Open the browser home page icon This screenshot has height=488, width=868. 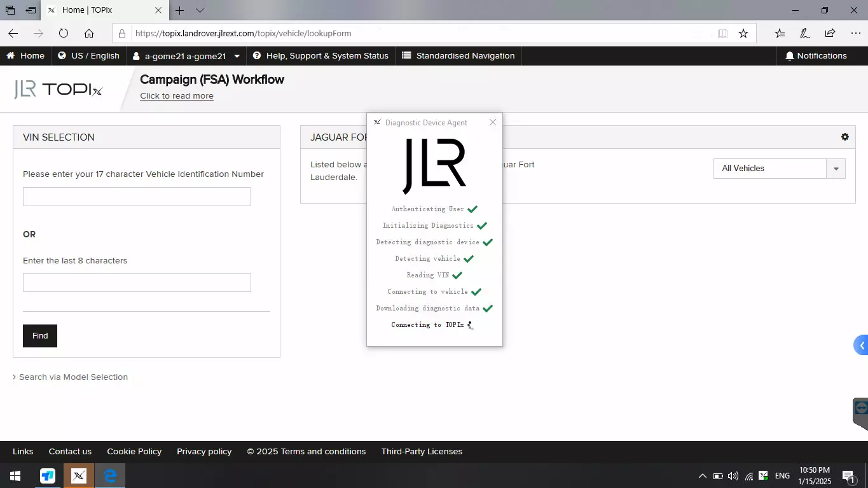89,34
